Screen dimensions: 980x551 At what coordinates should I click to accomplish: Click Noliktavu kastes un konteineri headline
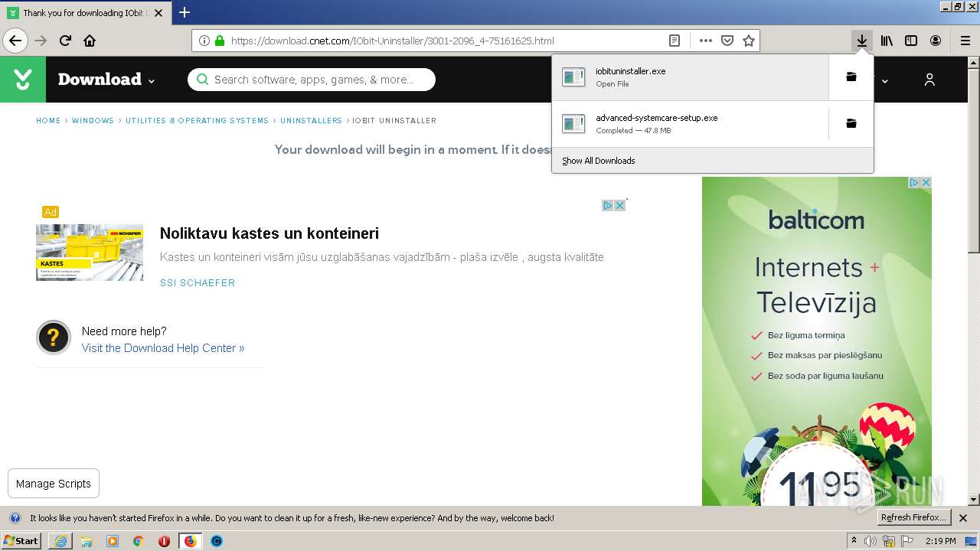click(269, 233)
